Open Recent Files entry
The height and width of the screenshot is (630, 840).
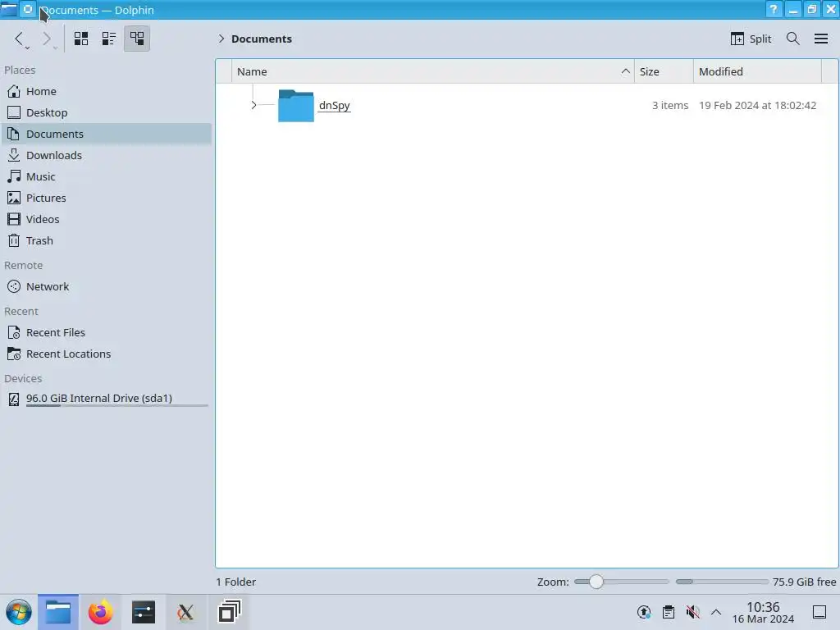106,333
